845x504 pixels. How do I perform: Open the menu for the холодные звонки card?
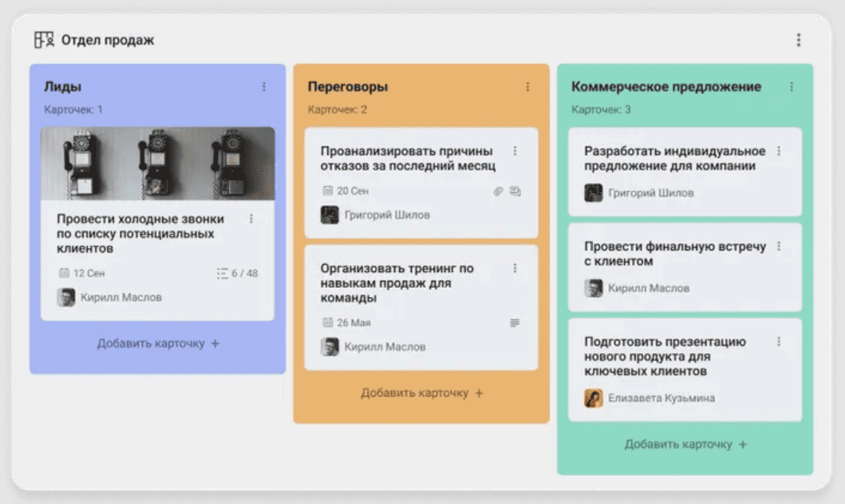(251, 219)
